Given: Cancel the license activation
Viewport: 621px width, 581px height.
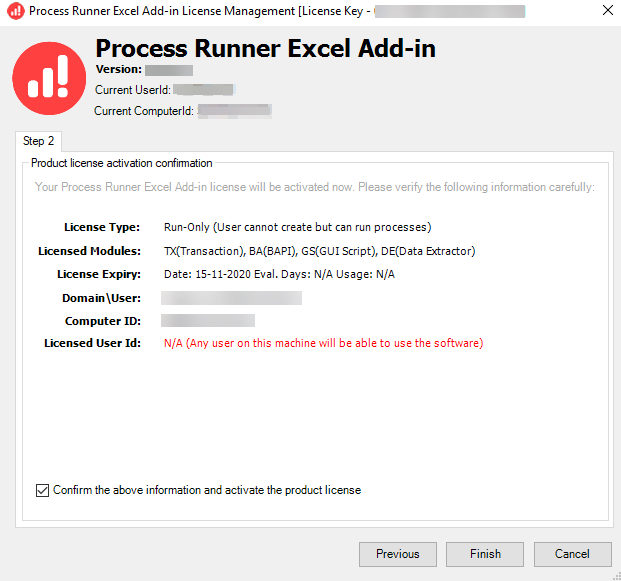Looking at the screenshot, I should point(572,554).
